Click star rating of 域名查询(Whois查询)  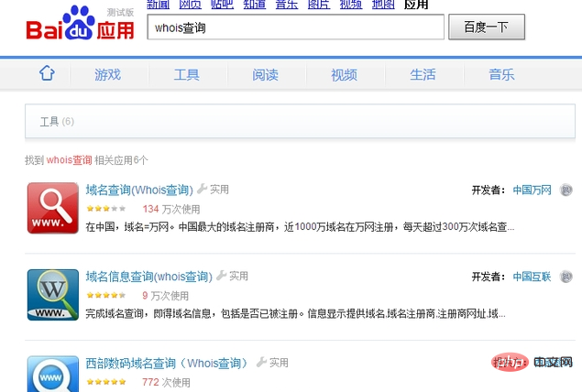[x=106, y=209]
